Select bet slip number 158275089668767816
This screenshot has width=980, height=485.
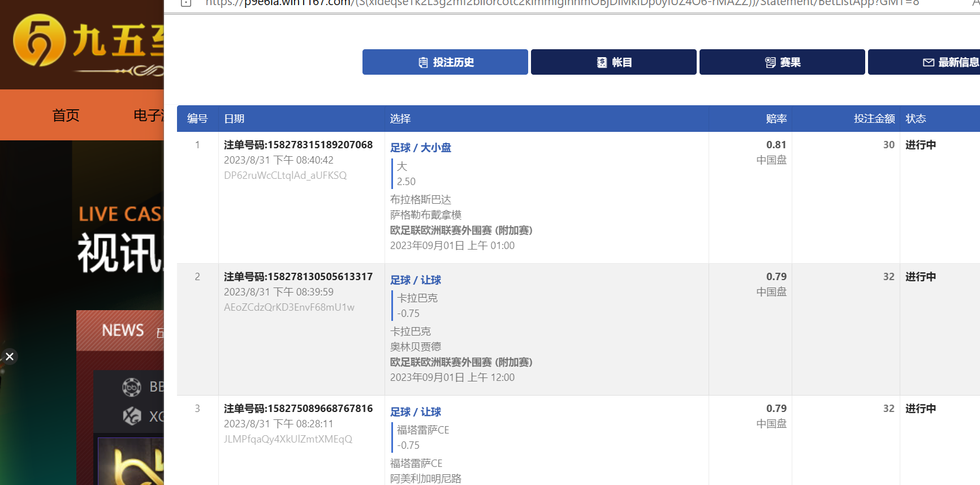299,409
